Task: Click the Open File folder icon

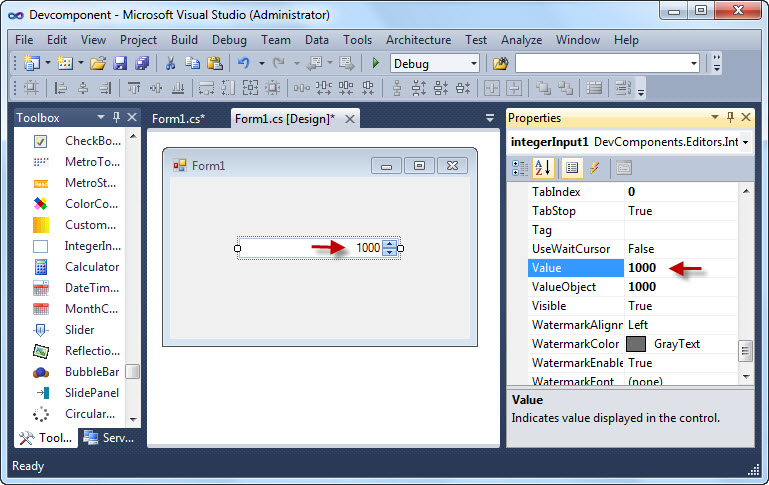Action: coord(98,63)
